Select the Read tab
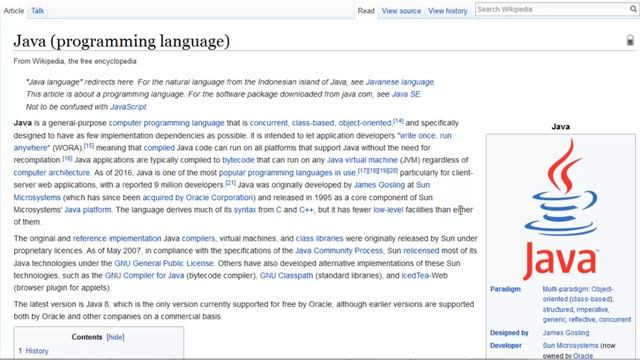Viewport: 640px width, 360px height. [366, 11]
